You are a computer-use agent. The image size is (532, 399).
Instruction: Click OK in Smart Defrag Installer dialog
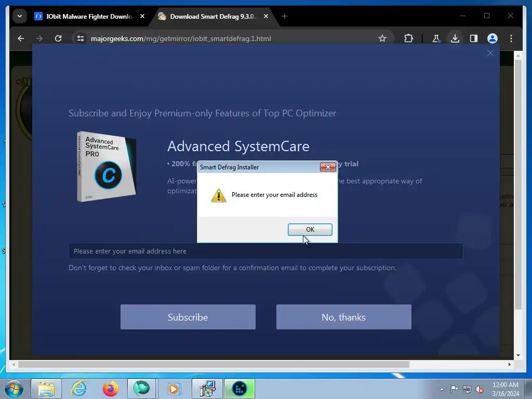point(310,229)
